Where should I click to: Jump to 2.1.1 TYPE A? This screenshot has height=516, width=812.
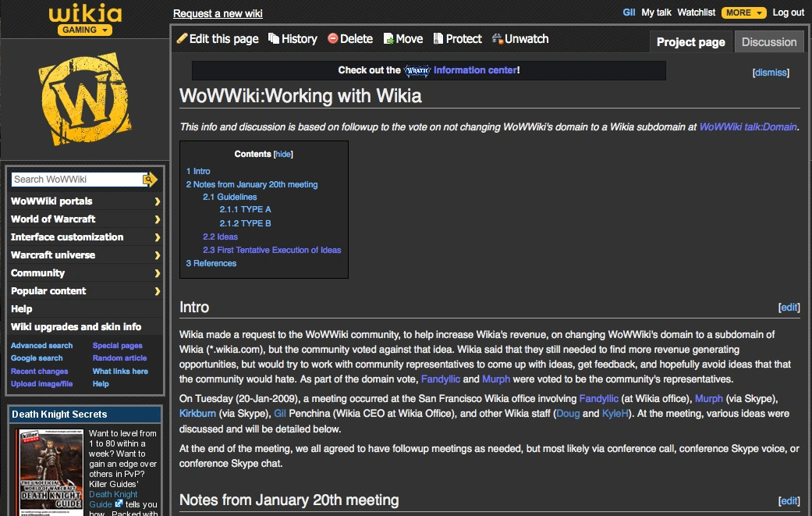(245, 209)
